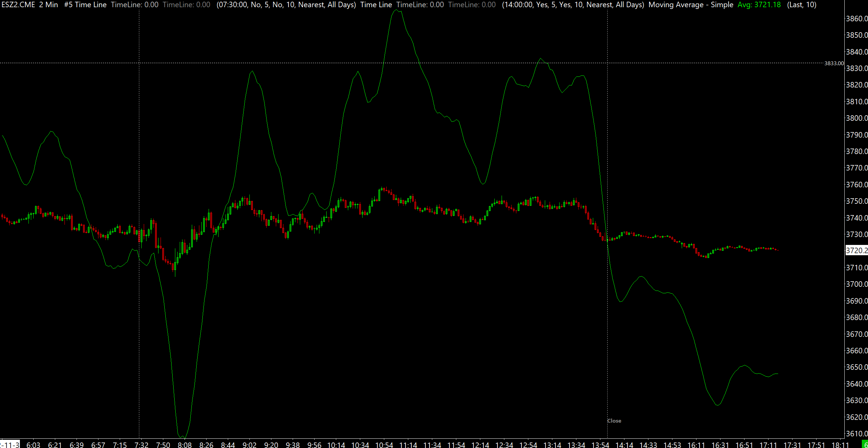Click 10:54 on the time axis
Image resolution: width=868 pixels, height=448 pixels.
coord(384,445)
